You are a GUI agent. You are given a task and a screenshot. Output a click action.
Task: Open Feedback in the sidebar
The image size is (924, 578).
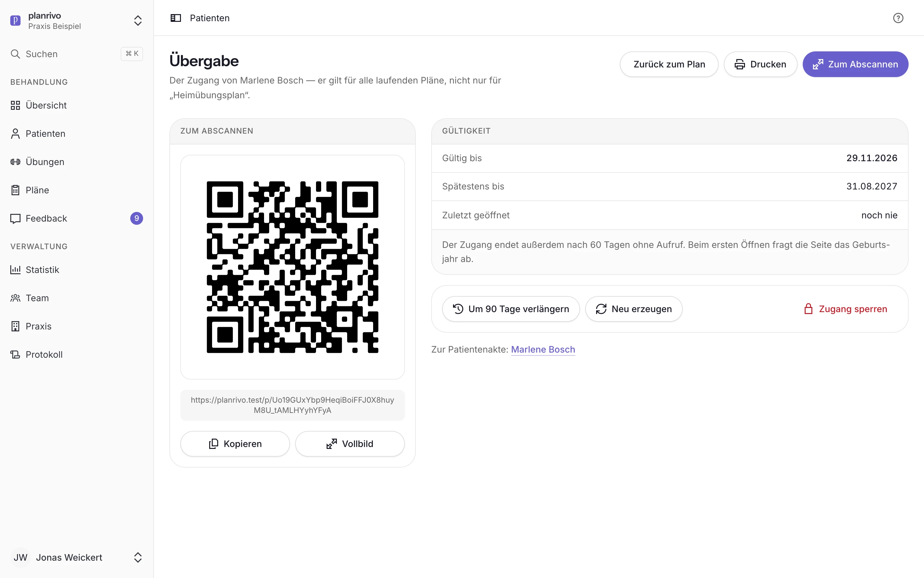pos(77,218)
